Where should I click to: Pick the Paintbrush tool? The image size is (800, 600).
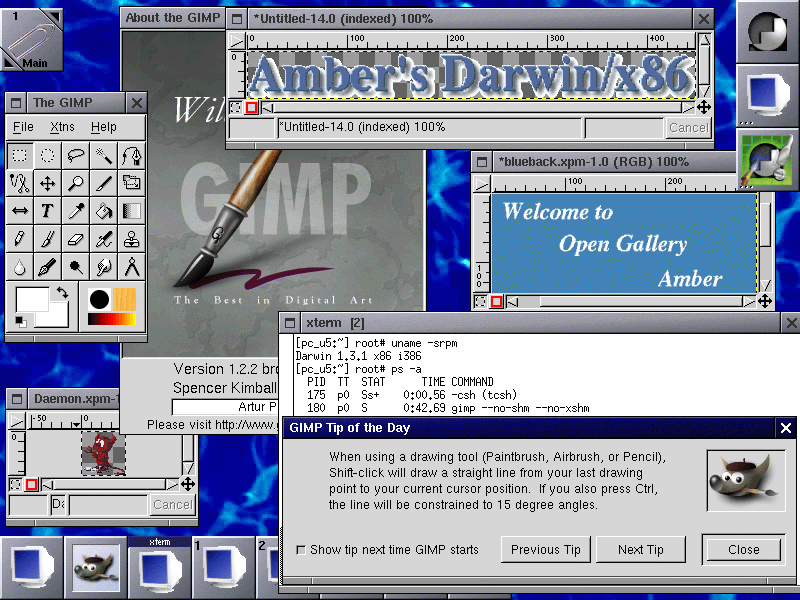[x=47, y=239]
